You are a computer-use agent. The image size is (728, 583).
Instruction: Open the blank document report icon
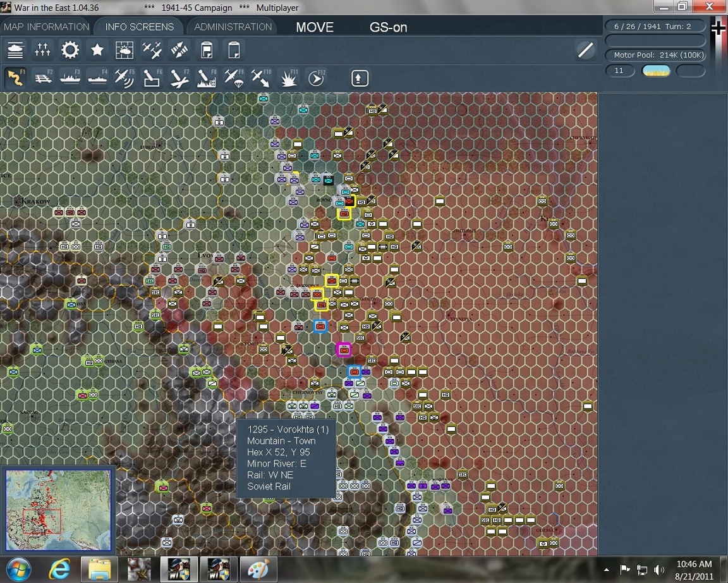[234, 50]
